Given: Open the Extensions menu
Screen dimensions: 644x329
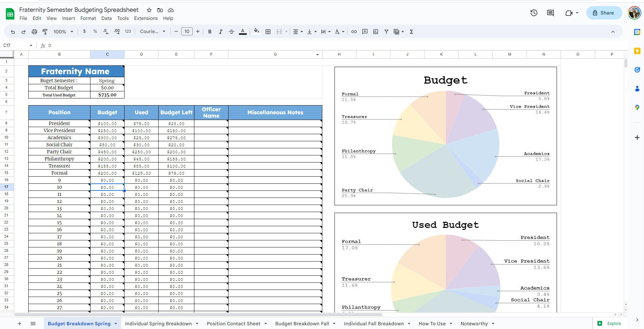Looking at the screenshot, I should pyautogui.click(x=146, y=18).
